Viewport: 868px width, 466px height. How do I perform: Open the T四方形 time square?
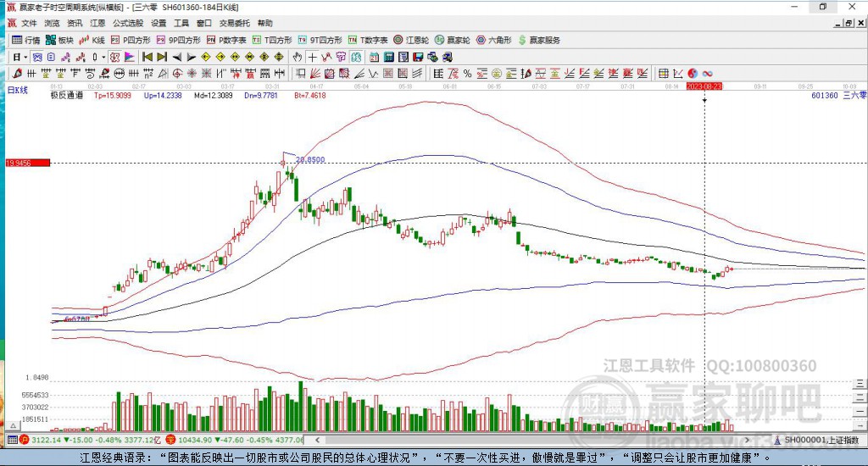click(272, 40)
